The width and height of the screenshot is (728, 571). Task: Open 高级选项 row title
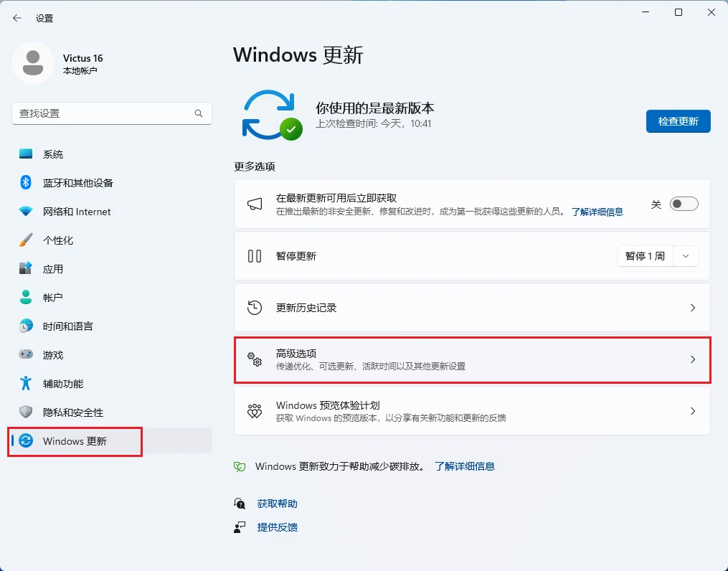[296, 354]
